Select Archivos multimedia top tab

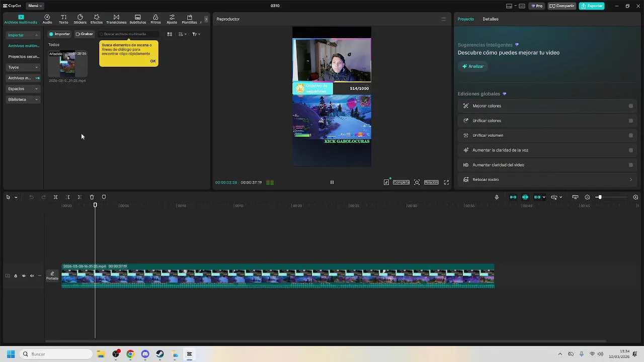coord(21,19)
